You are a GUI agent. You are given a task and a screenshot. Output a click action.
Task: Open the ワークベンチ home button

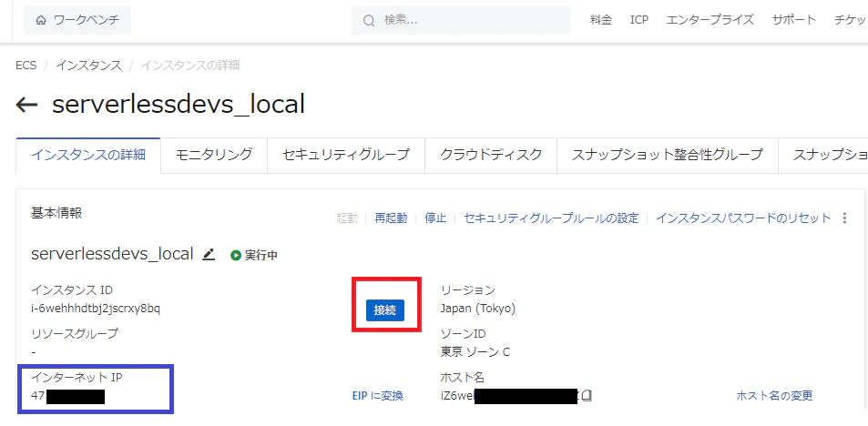[x=77, y=20]
